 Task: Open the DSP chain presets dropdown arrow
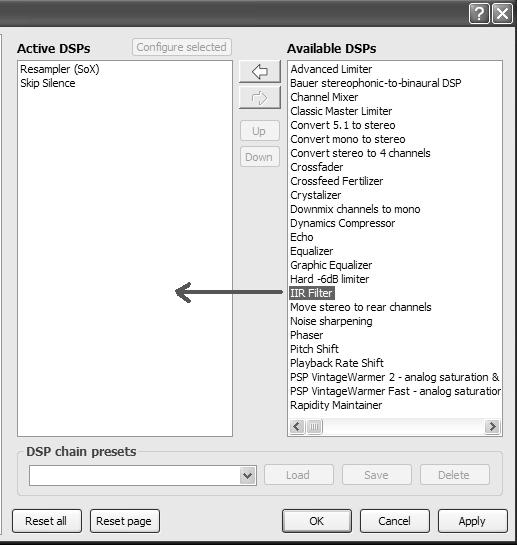tap(248, 475)
